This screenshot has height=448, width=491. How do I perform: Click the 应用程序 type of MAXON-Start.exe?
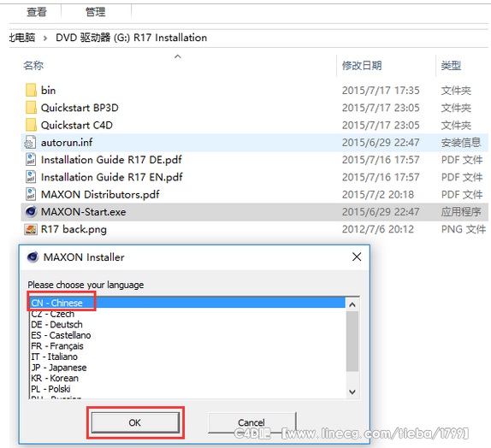point(461,212)
